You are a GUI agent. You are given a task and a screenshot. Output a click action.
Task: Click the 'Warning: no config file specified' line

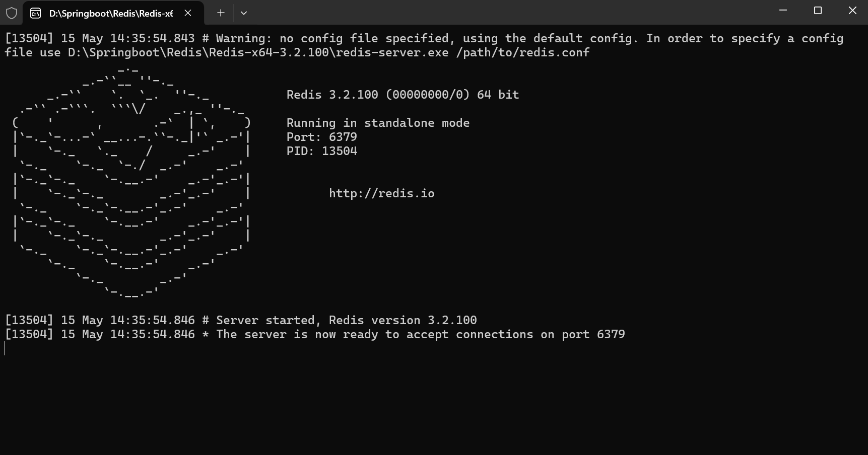[x=424, y=39]
